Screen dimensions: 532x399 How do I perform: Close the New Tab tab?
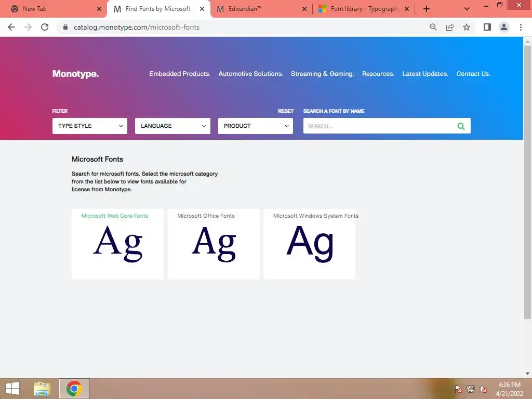point(99,9)
